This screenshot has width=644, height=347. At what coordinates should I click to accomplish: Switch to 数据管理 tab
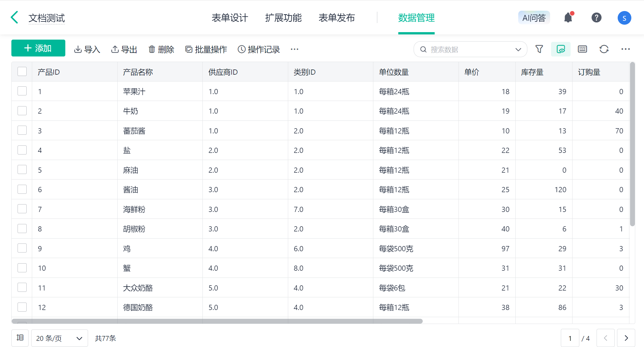click(416, 18)
